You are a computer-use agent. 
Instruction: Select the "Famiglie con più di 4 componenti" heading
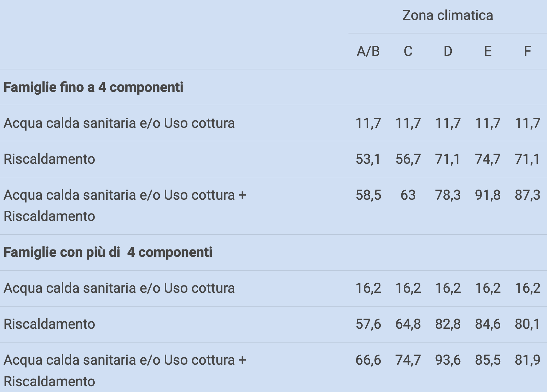click(x=108, y=252)
